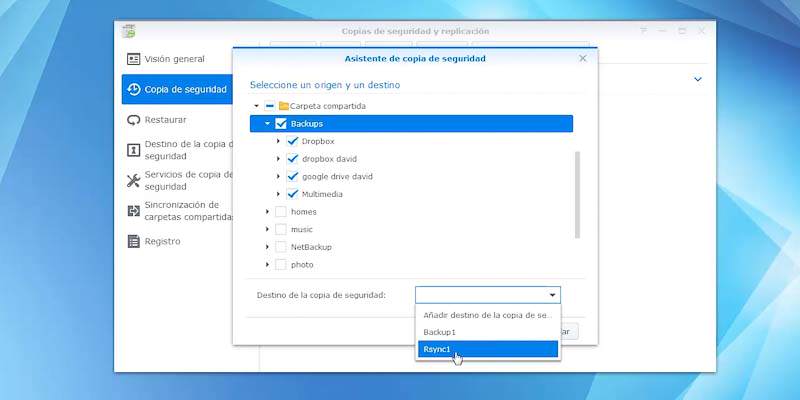
Task: Click the Servicios de copia tools icon
Action: 133,181
